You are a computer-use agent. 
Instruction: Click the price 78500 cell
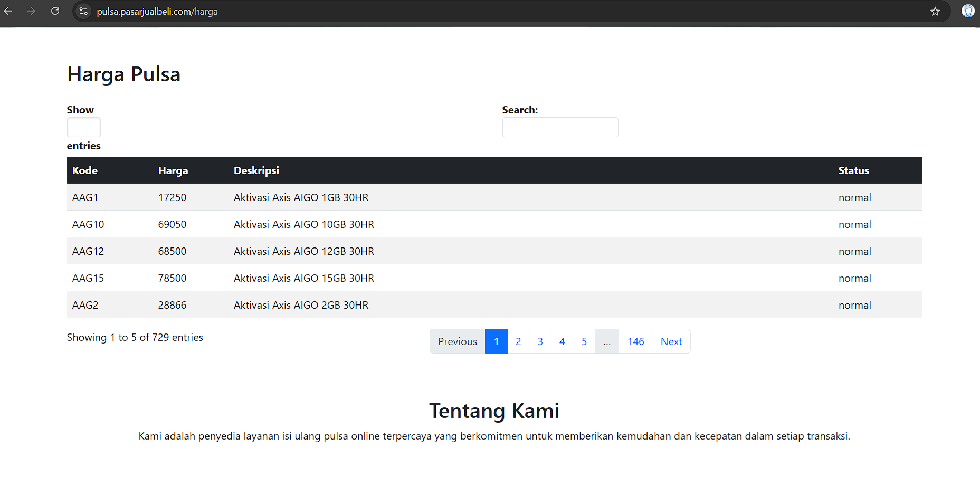pyautogui.click(x=173, y=278)
